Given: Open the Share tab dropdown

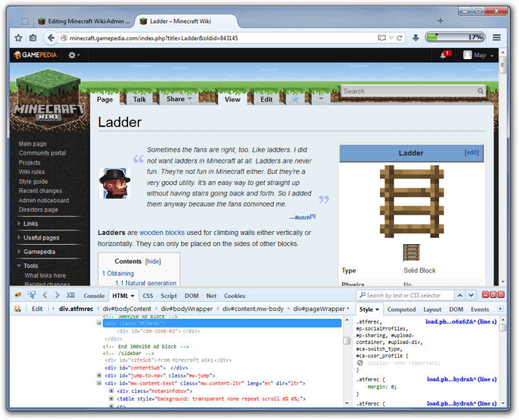Looking at the screenshot, I should pos(179,99).
